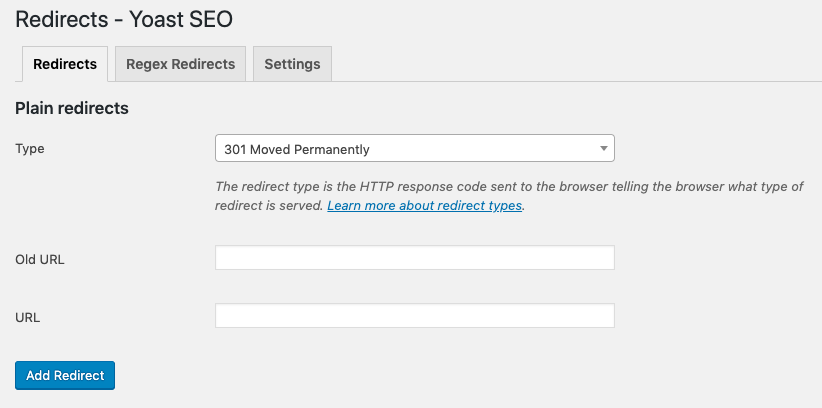Viewport: 822px width, 408px height.
Task: Click the right end of URL field
Action: (600, 316)
